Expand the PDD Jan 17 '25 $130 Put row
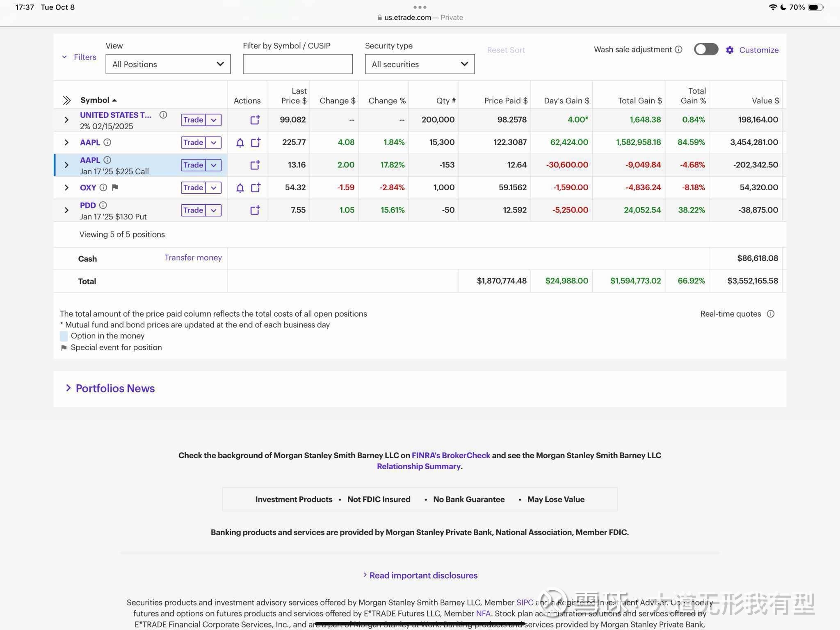This screenshot has width=840, height=630. point(66,210)
